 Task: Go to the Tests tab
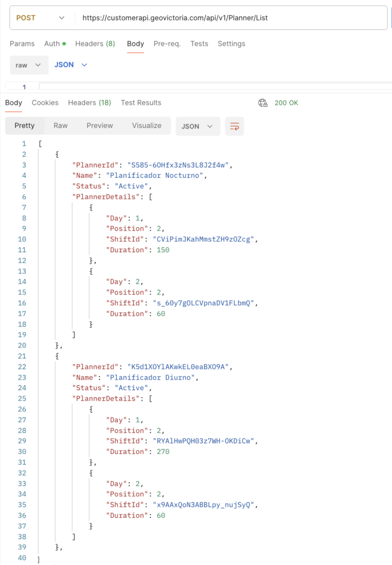point(199,44)
